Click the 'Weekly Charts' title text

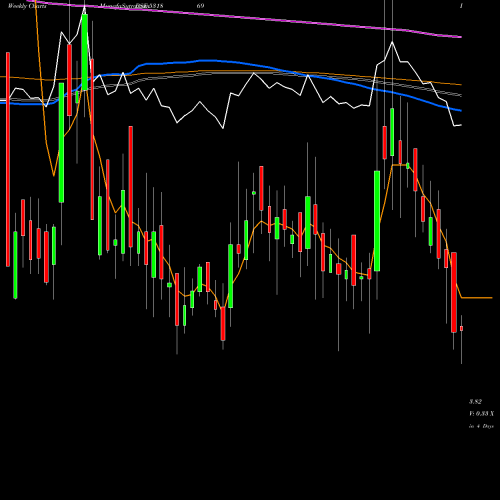[x=27, y=6]
